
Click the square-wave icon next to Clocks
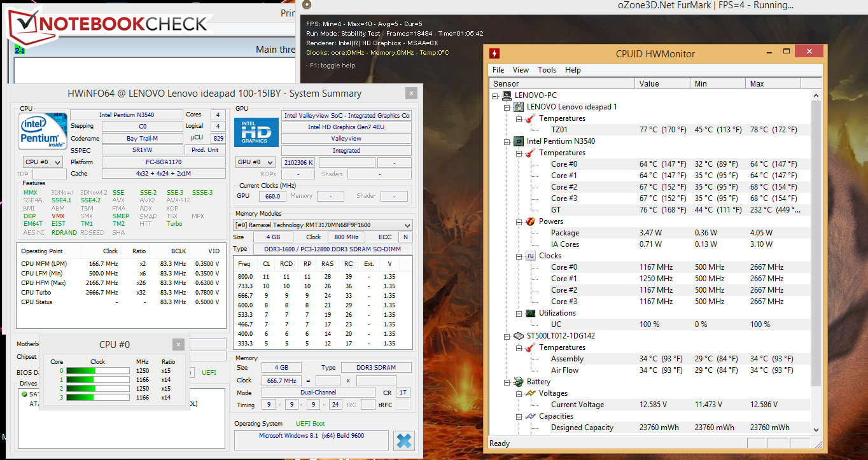(x=531, y=256)
